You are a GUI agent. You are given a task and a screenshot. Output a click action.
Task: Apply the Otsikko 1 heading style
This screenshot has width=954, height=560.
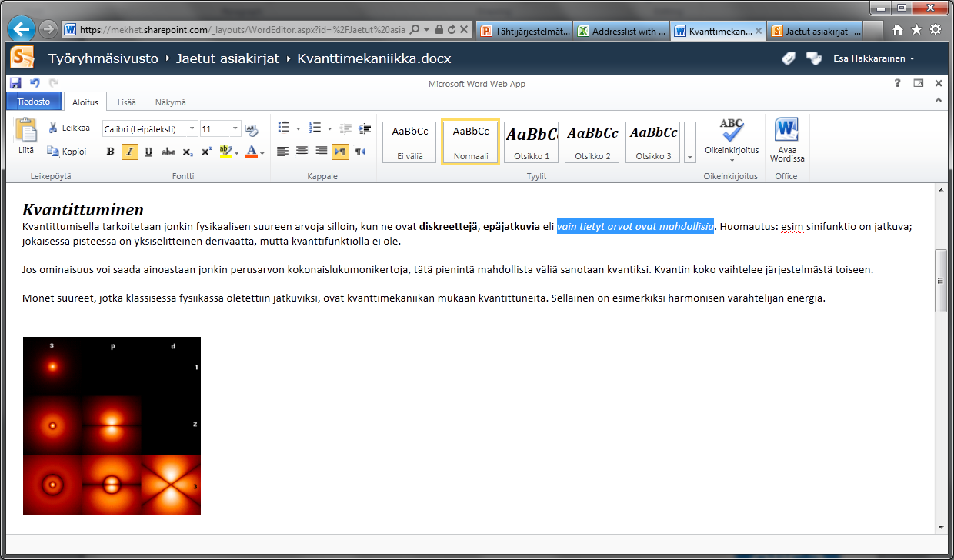pos(531,142)
